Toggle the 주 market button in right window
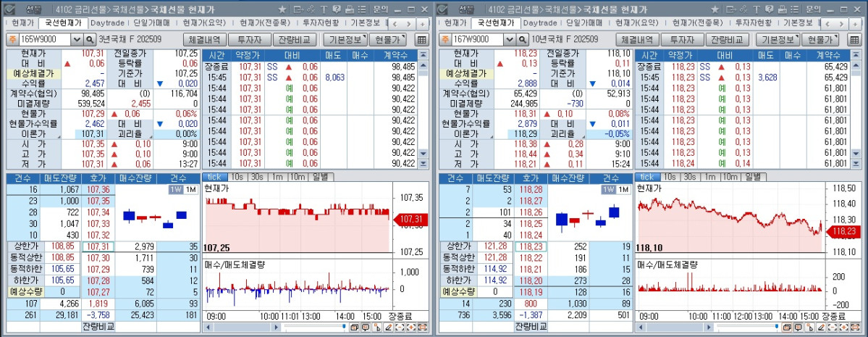Screen dimensions: 868x337 (444, 39)
